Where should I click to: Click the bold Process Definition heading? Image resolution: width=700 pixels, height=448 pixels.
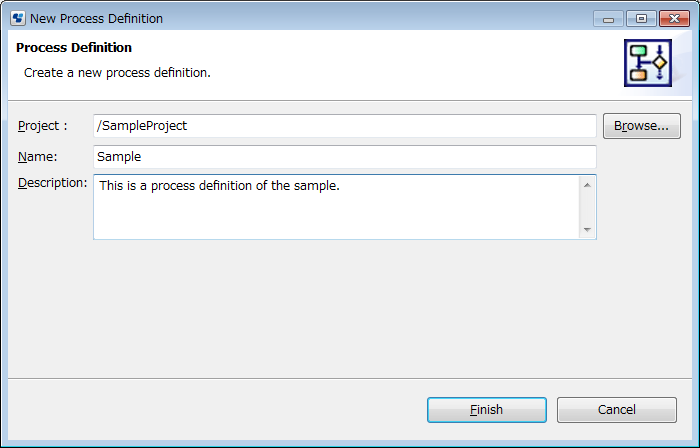pyautogui.click(x=74, y=48)
